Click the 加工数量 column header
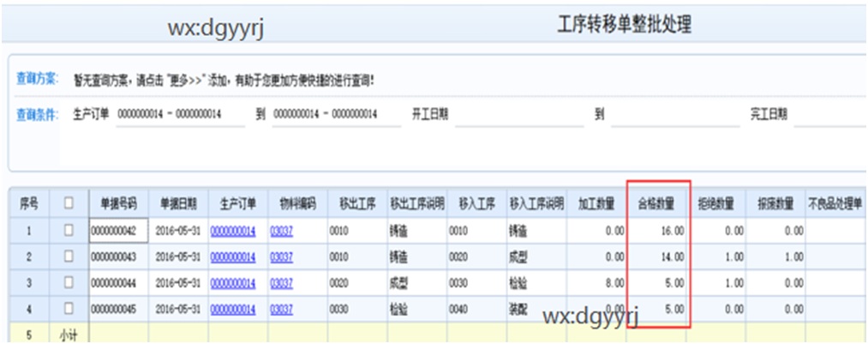Viewport: 868px width, 344px height. (596, 204)
